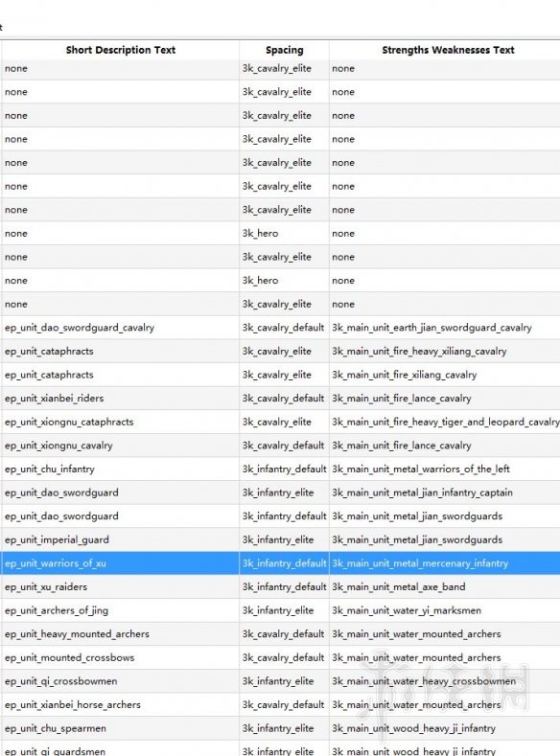Click the ep_unit_chu_infantry cell

tap(120, 470)
